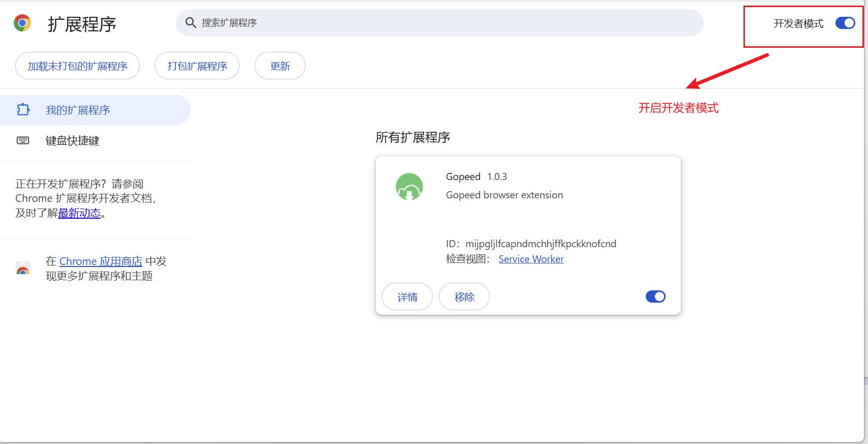The height and width of the screenshot is (444, 868).
Task: Click the Chrome Web Store icon
Action: tap(23, 269)
